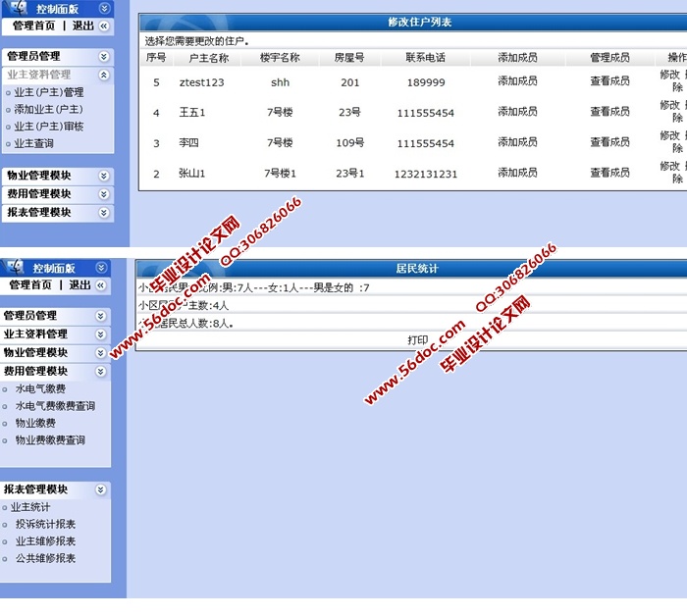
Task: Click 添加成员 for 王五1 row
Action: point(517,112)
